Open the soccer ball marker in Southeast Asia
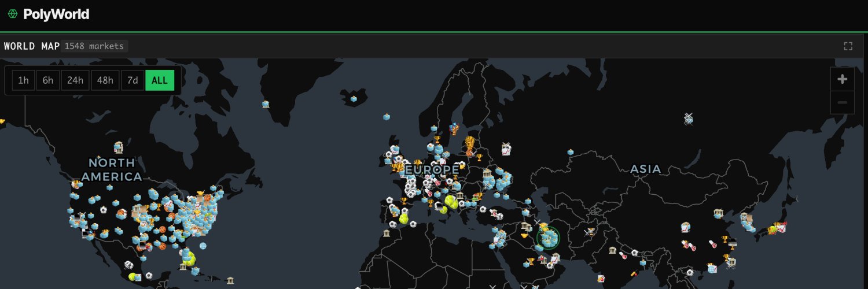 coord(690,272)
